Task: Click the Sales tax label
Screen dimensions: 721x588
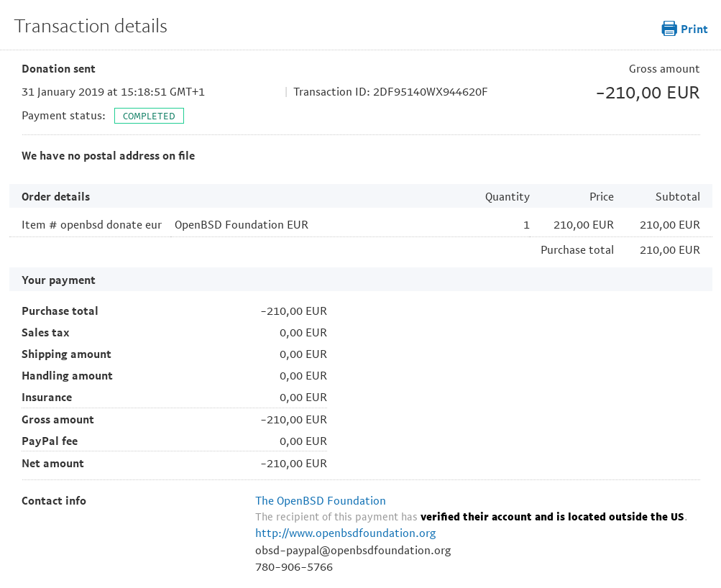Action: tap(45, 333)
